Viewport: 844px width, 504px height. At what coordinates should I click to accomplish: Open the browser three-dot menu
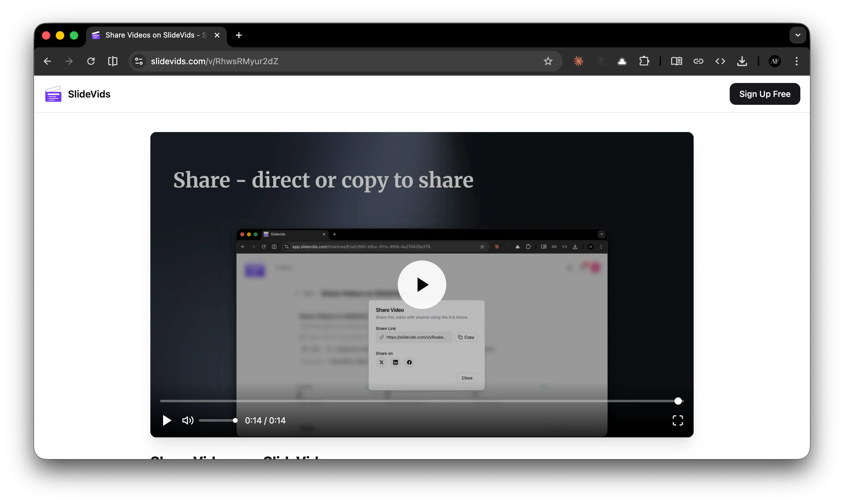coord(796,61)
